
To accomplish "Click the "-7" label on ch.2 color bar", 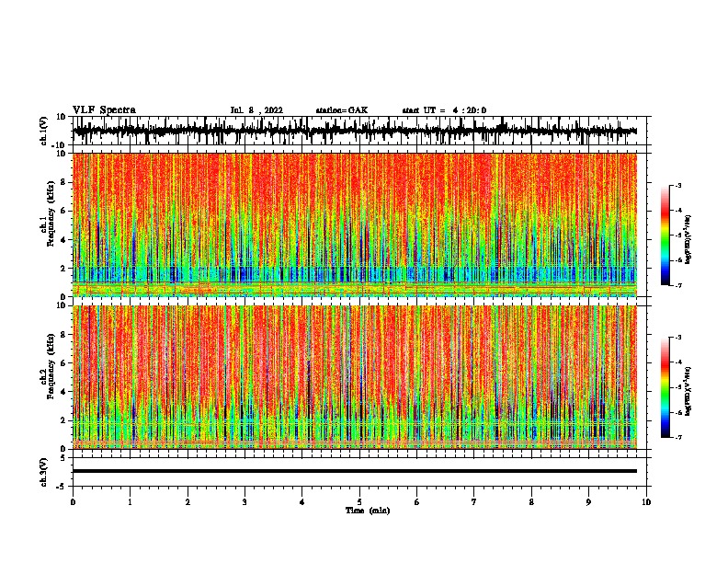I will [x=678, y=437].
